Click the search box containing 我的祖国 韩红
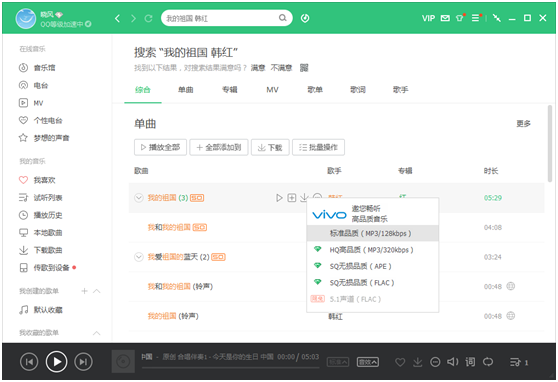558x382 pixels. 227,18
